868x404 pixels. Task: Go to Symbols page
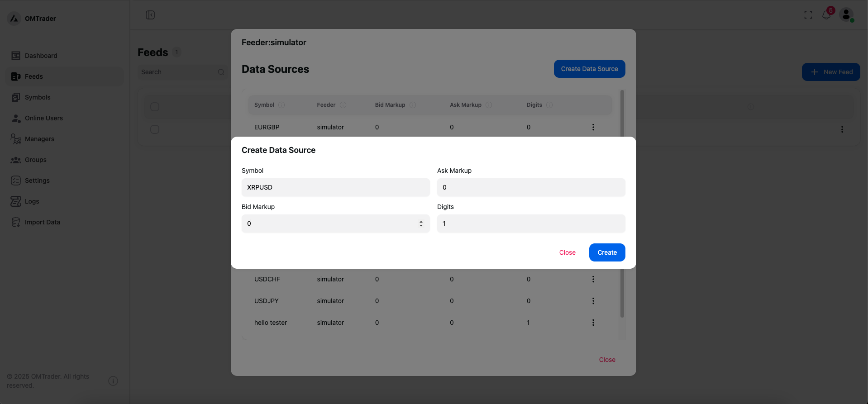click(x=64, y=97)
